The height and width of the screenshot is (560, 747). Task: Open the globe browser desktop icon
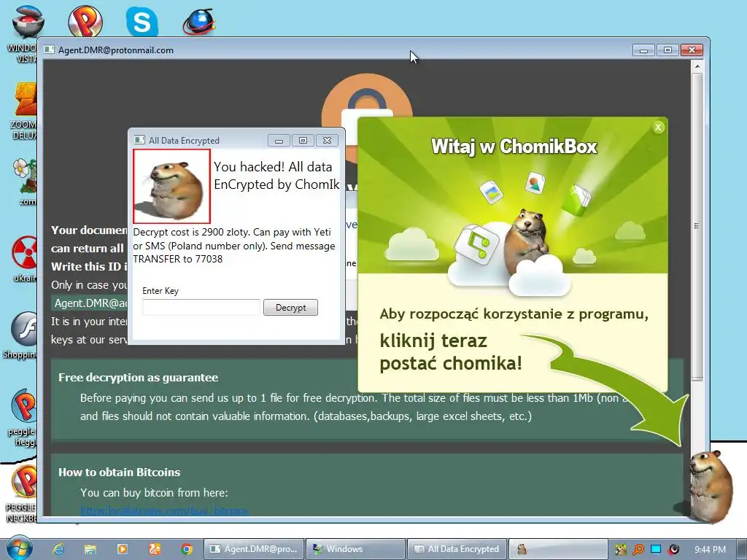199,21
